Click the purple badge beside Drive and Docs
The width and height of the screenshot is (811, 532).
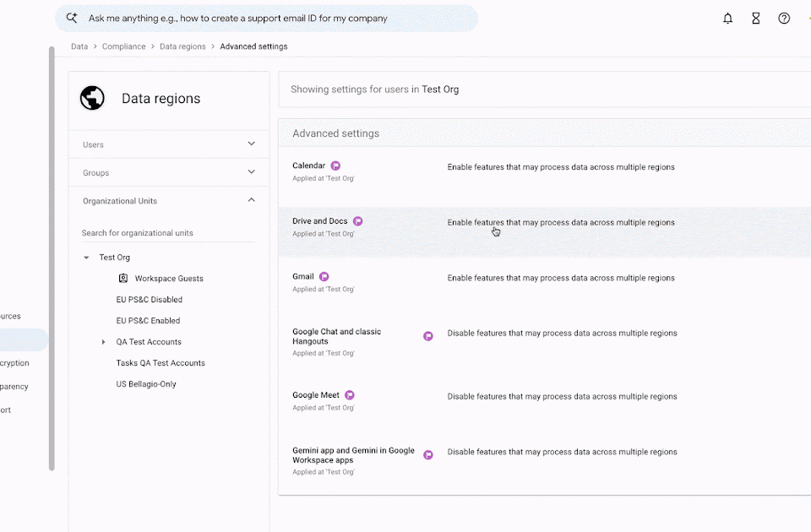pyautogui.click(x=358, y=221)
